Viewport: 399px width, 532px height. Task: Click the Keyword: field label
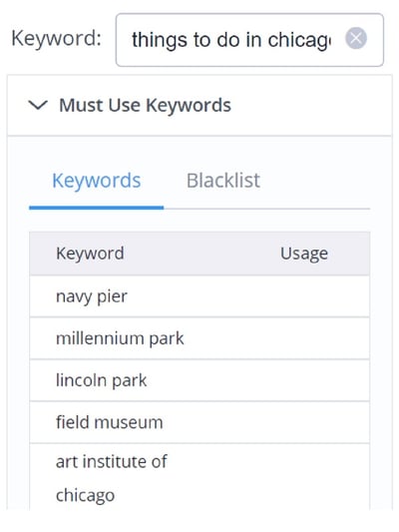coord(56,38)
